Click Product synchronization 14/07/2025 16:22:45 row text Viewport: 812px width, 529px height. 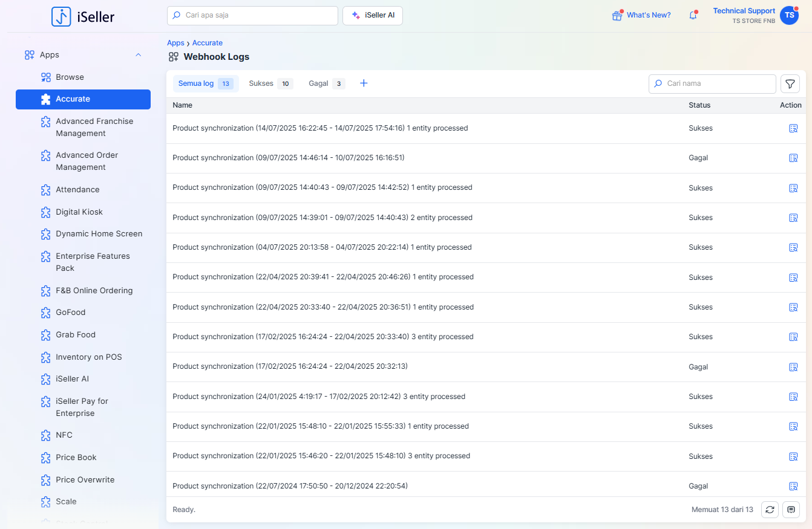click(x=320, y=128)
